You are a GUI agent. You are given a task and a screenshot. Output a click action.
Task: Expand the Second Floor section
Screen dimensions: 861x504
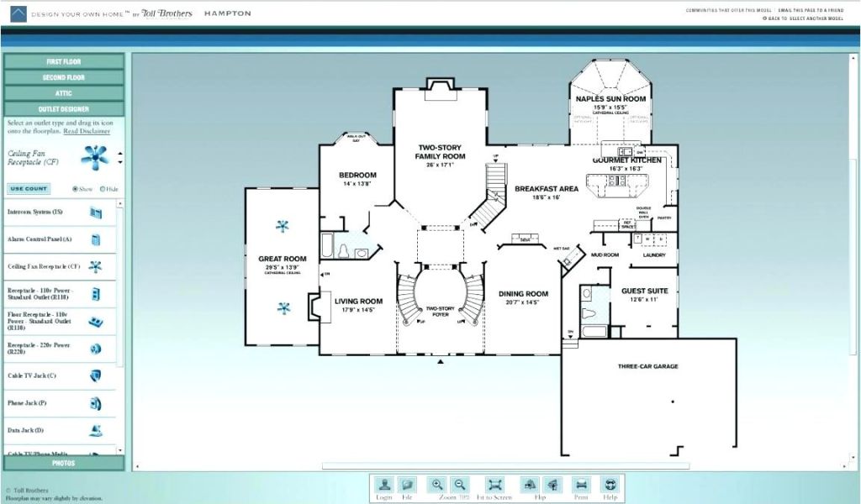[64, 77]
